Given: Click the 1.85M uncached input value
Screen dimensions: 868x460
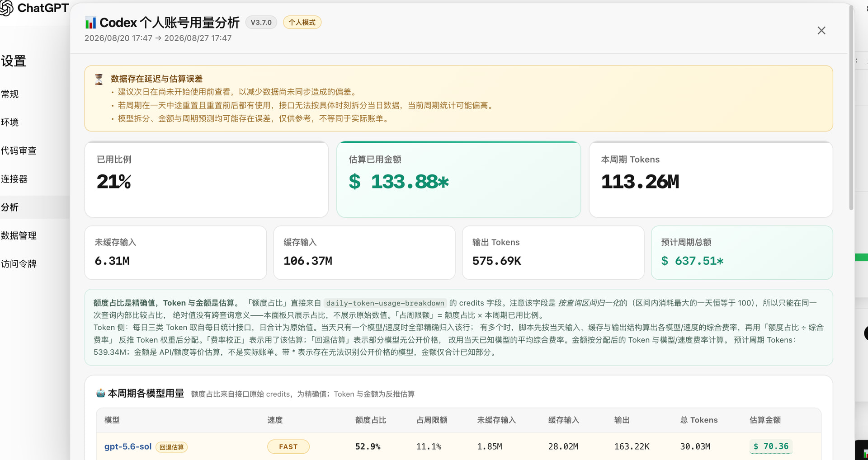Looking at the screenshot, I should [490, 446].
